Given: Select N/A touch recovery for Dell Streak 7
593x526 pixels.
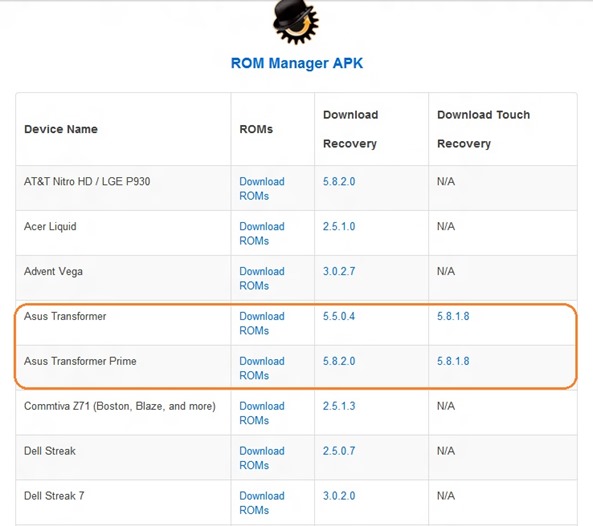Looking at the screenshot, I should point(446,496).
